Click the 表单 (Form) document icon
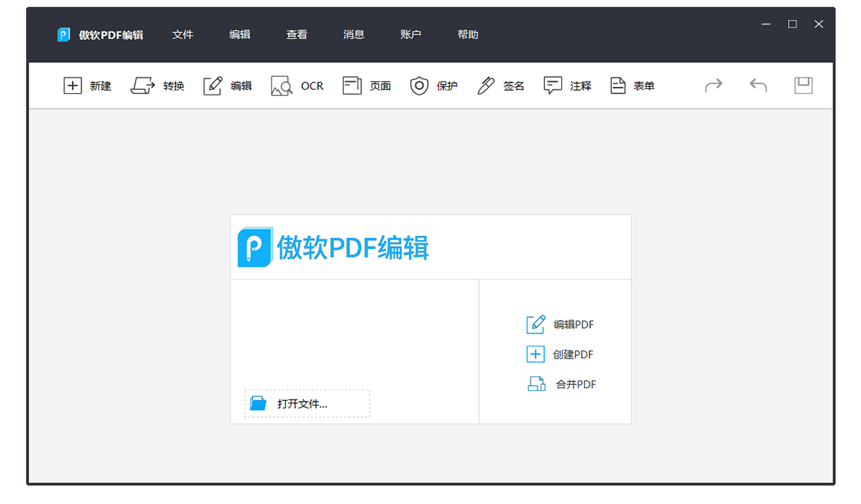Viewport: 861px width, 504px height. 618,85
